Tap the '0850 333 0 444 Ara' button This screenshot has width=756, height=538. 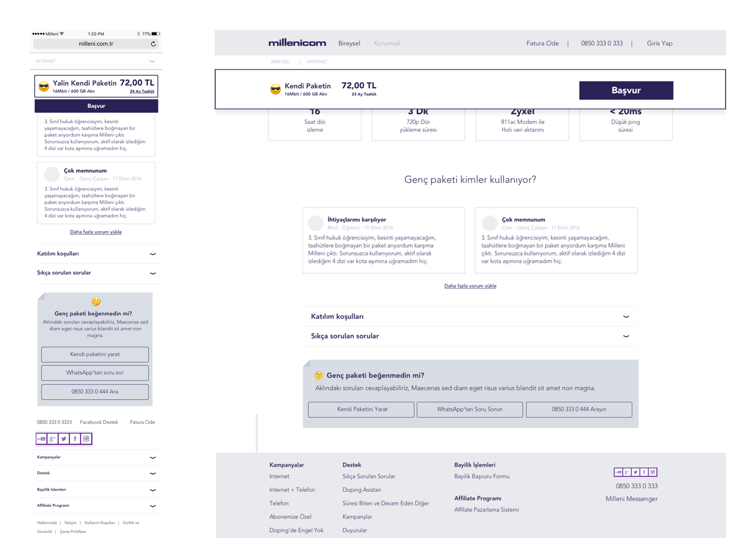pos(95,392)
